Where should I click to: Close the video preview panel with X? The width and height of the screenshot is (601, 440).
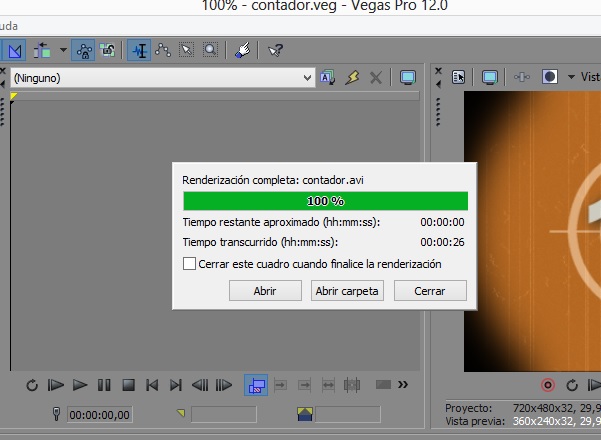pyautogui.click(x=438, y=71)
